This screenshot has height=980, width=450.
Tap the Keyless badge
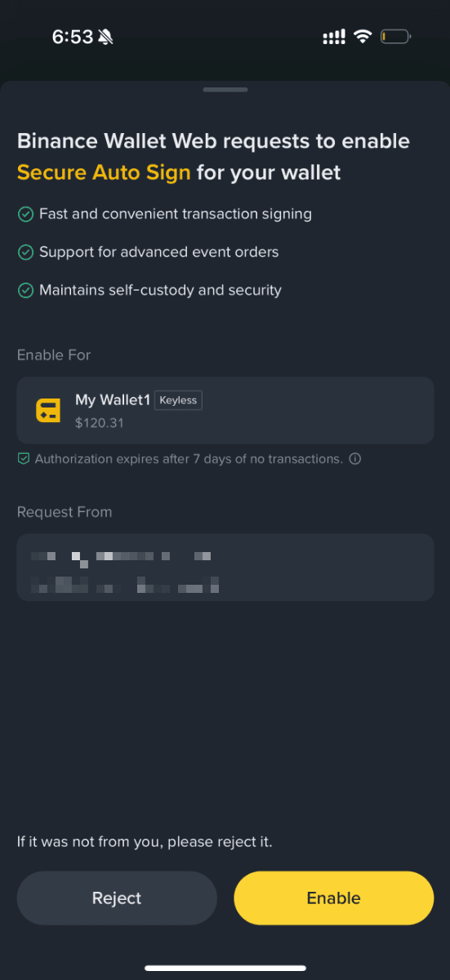pyautogui.click(x=178, y=400)
